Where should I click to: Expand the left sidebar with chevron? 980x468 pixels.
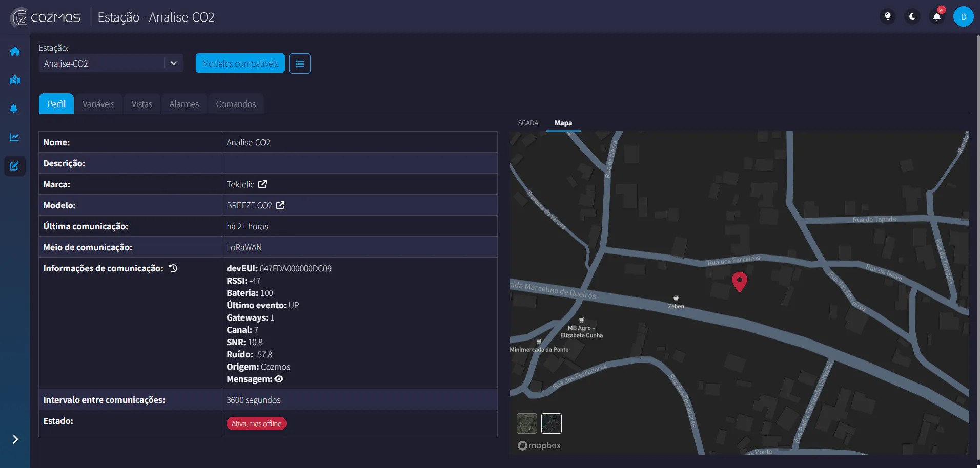pyautogui.click(x=15, y=439)
